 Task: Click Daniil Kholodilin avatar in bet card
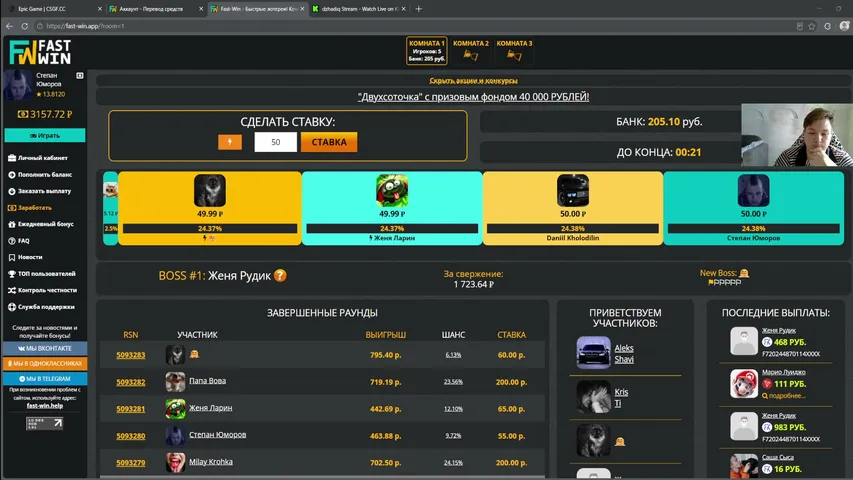coord(572,190)
